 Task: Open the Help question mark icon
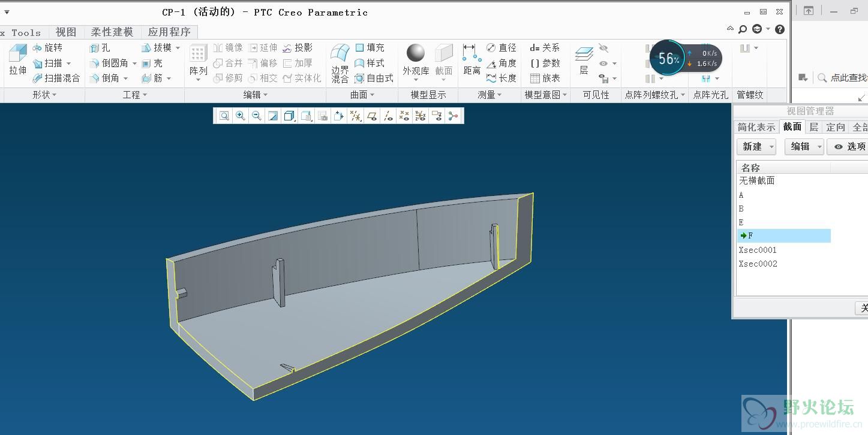(x=780, y=29)
